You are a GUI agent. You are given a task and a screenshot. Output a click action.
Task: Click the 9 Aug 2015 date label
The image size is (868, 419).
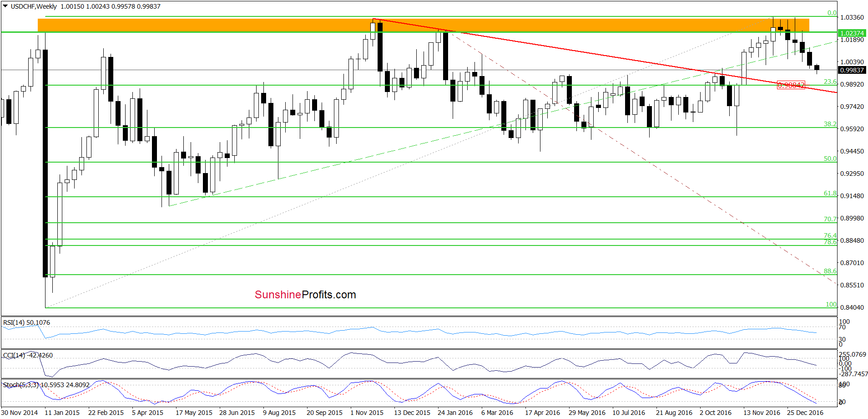point(279,413)
